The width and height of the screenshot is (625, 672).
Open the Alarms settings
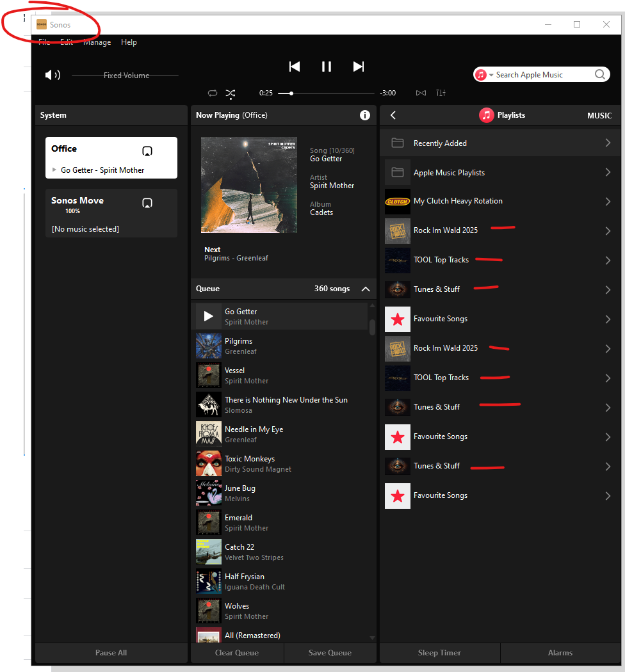click(560, 653)
